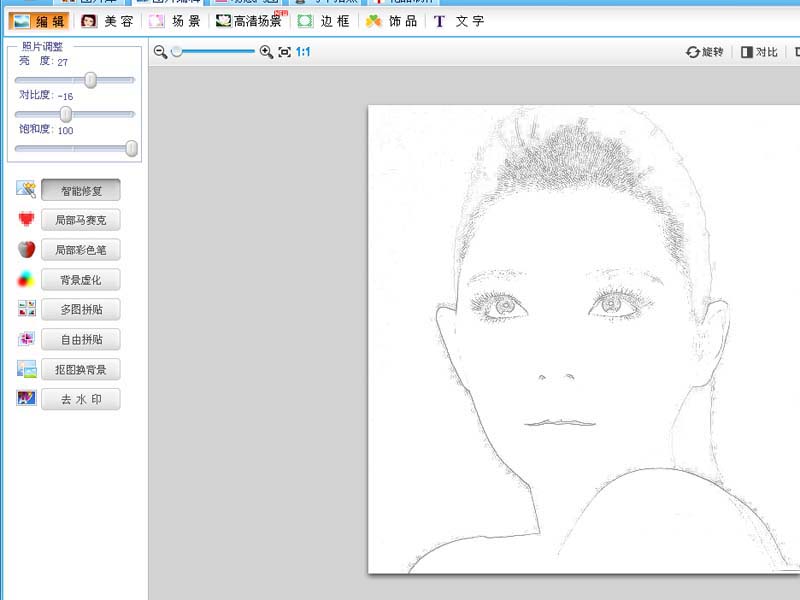Adjust the zoom level slider
The image size is (800, 600).
point(213,52)
